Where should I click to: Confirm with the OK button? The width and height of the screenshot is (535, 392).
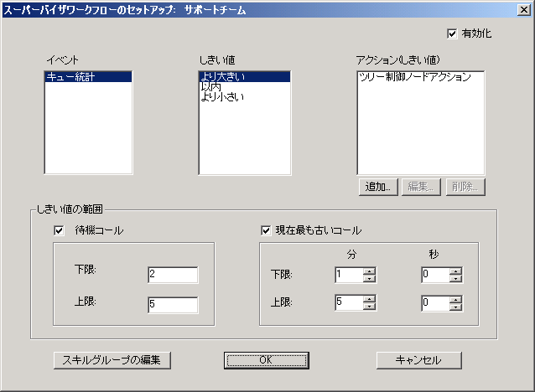(267, 360)
